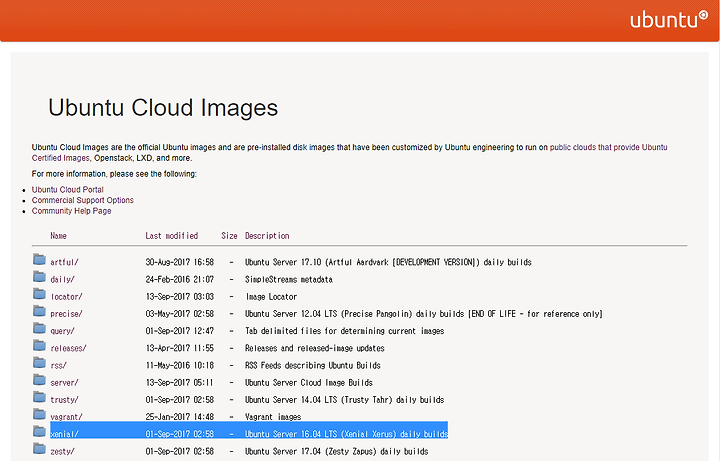Screen dimensions: 720x461
Task: Click the Image Locator description
Action: [271, 297]
